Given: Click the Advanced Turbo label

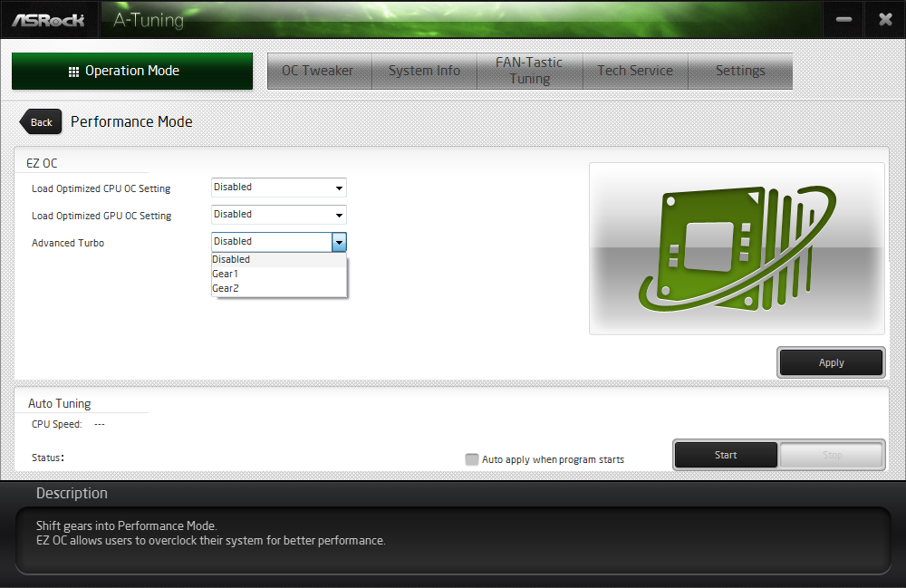Looking at the screenshot, I should 68,243.
